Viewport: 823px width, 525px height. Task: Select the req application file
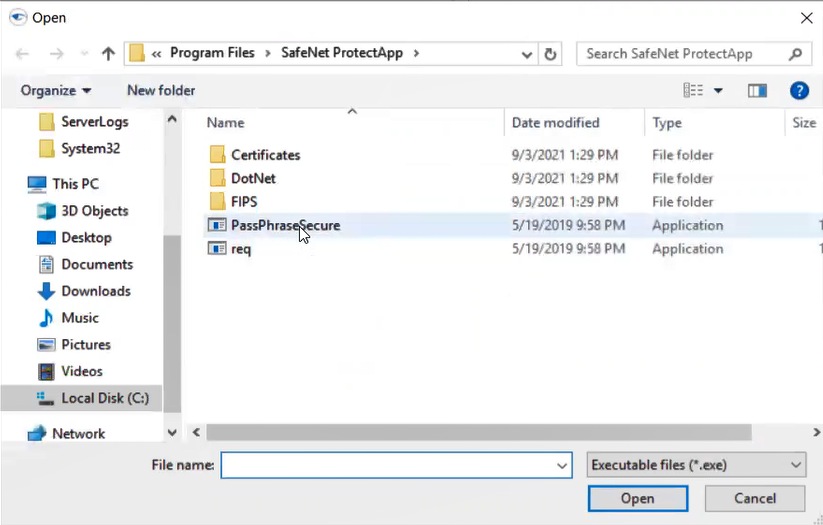241,249
